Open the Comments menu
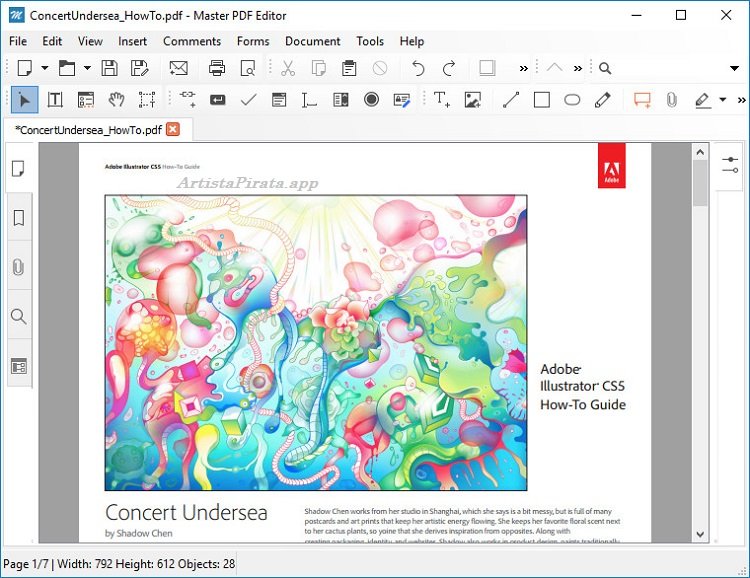Viewport: 750px width, 578px height. pos(192,41)
